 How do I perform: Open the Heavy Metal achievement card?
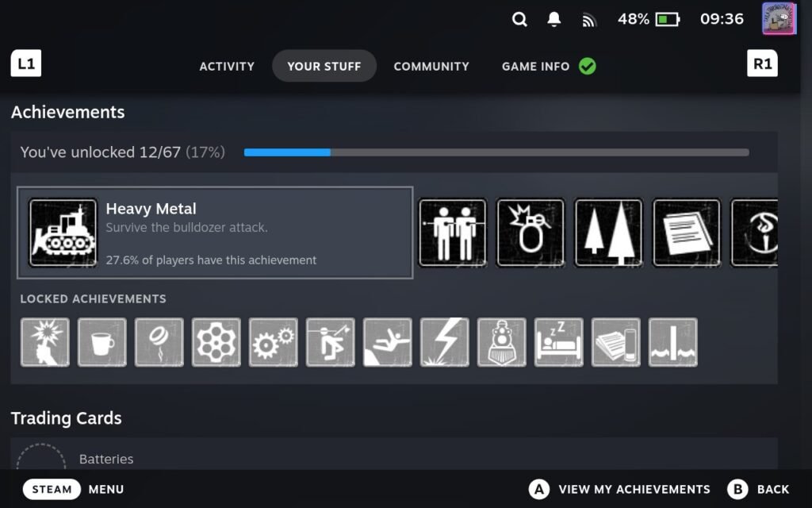tap(215, 233)
